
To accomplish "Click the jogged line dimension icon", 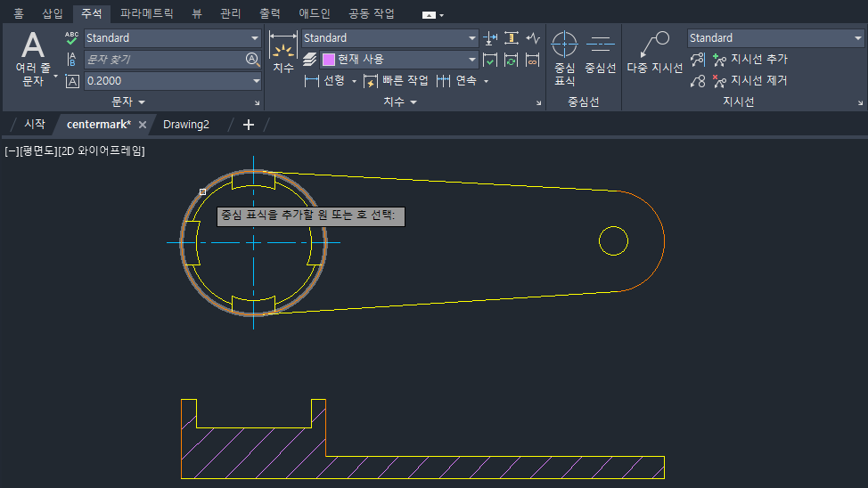I will coord(533,38).
